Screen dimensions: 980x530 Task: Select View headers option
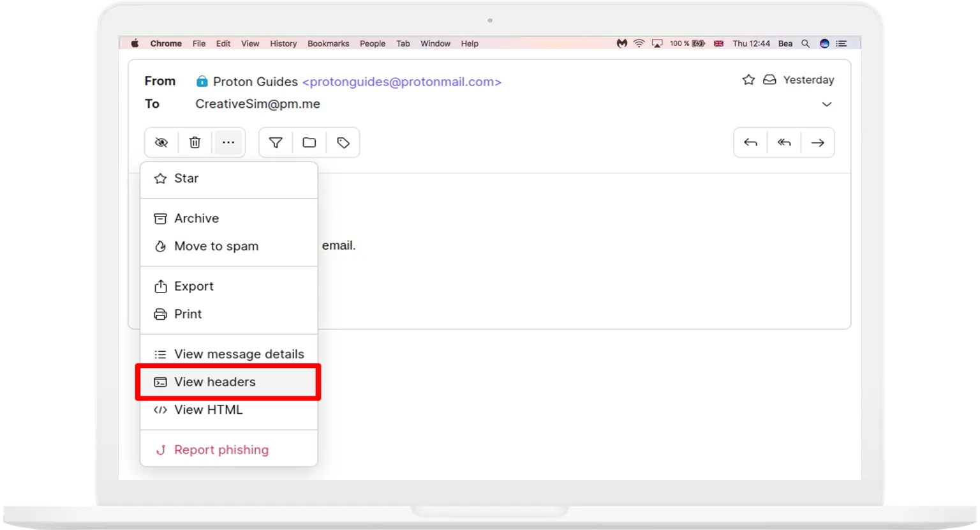[229, 382]
